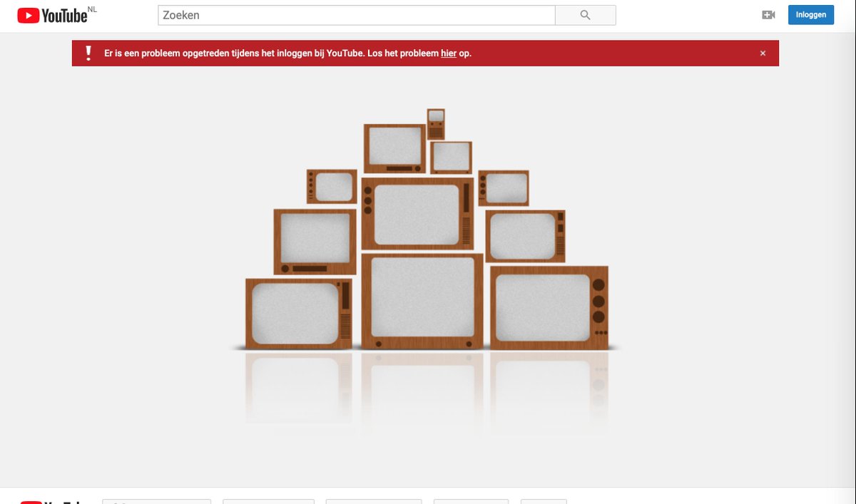Image resolution: width=856 pixels, height=504 pixels.
Task: Focus the Zoeken search field
Action: coord(357,15)
